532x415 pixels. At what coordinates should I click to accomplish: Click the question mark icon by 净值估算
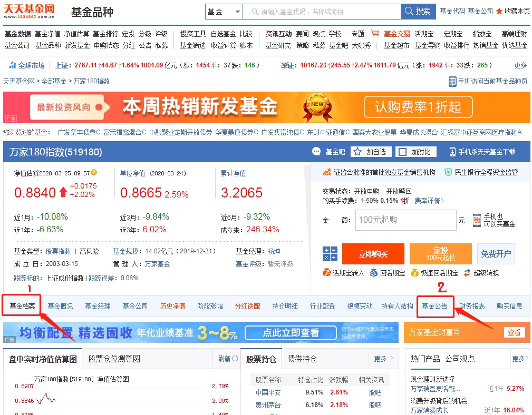[x=94, y=172]
